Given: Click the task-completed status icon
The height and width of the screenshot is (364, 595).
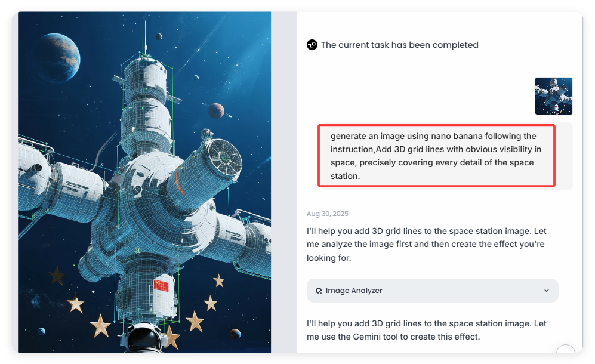Looking at the screenshot, I should coord(312,45).
